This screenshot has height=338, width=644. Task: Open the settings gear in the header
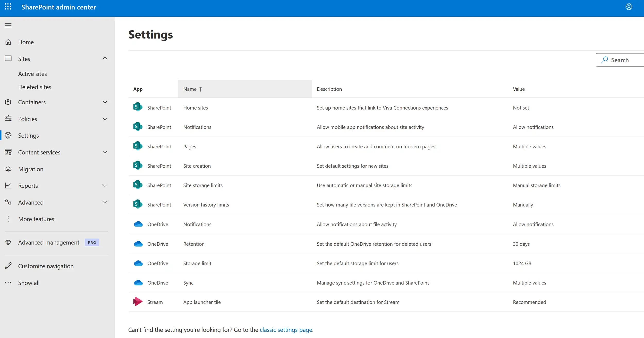point(629,7)
